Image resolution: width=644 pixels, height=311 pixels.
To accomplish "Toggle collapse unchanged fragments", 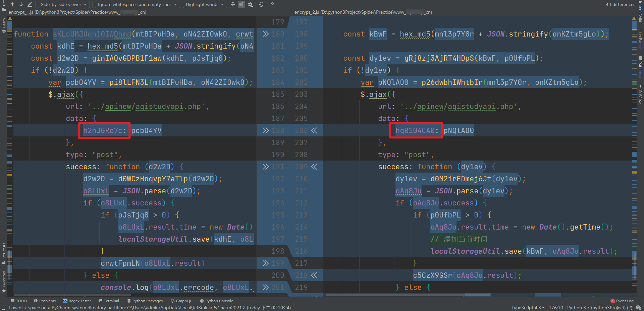I will (x=233, y=4).
